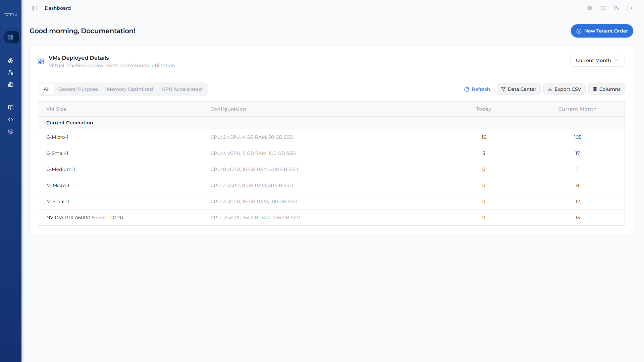Select the All tab
This screenshot has width=644, height=362.
[x=47, y=89]
